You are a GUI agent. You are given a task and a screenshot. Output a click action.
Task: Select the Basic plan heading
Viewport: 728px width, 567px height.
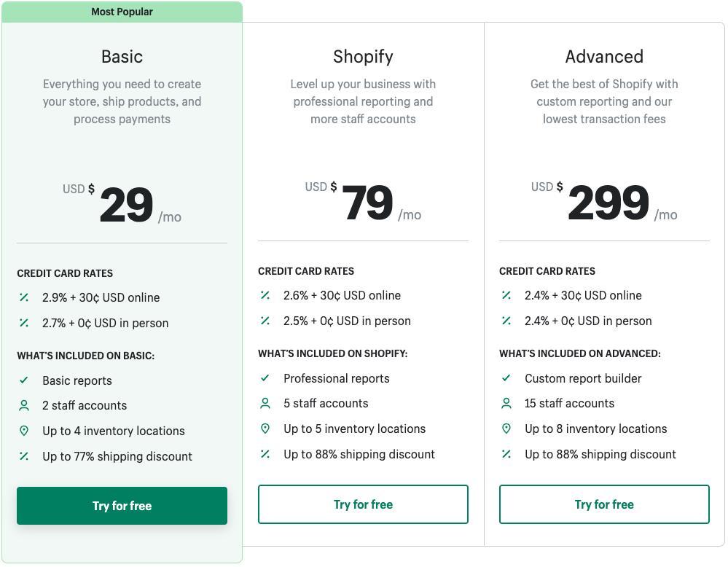122,56
